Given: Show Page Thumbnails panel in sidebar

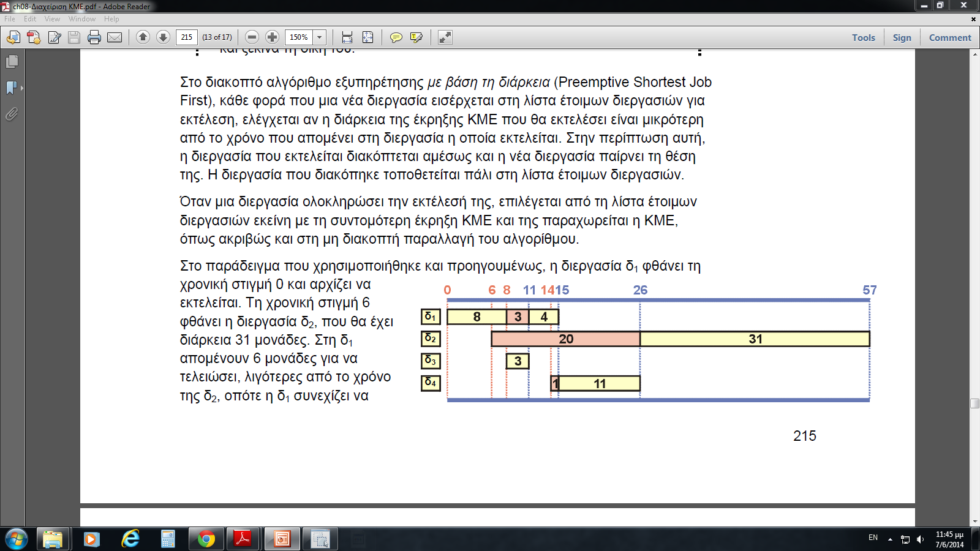Looking at the screenshot, I should point(12,61).
